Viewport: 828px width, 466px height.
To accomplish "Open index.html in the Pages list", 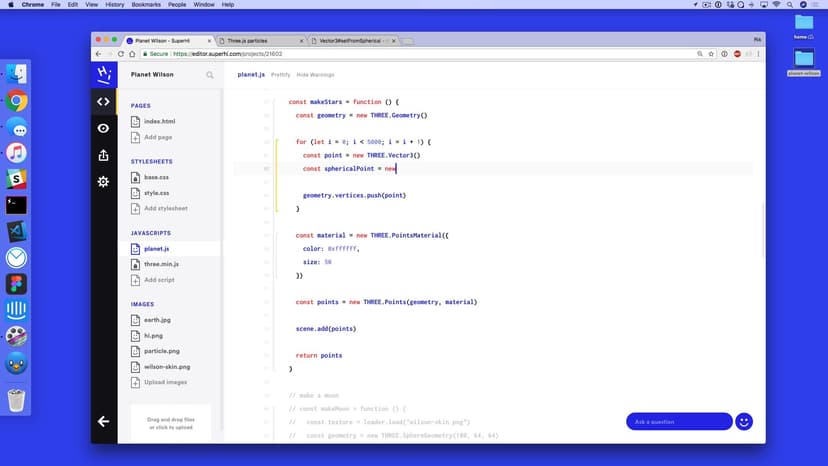I will (x=159, y=121).
